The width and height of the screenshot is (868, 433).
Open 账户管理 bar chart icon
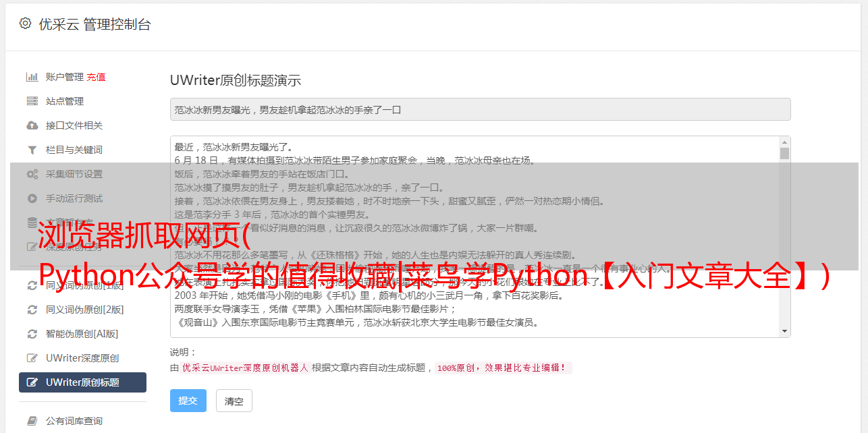(x=32, y=77)
